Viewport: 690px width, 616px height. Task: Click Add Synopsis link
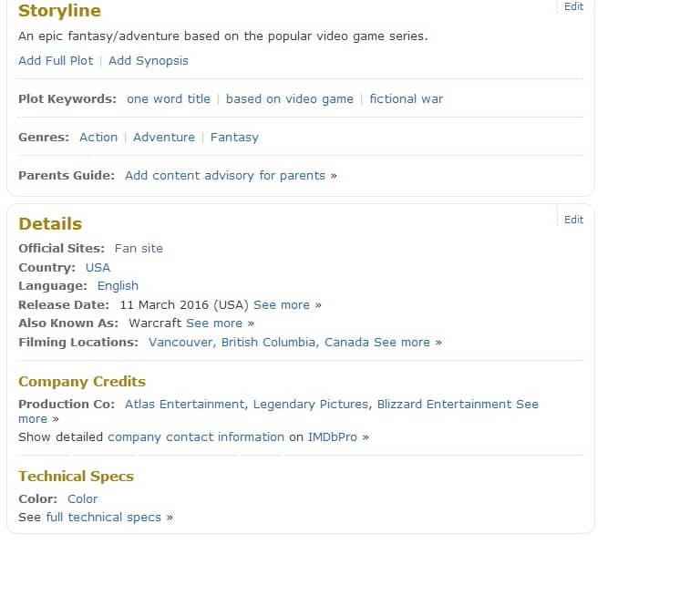pyautogui.click(x=149, y=61)
